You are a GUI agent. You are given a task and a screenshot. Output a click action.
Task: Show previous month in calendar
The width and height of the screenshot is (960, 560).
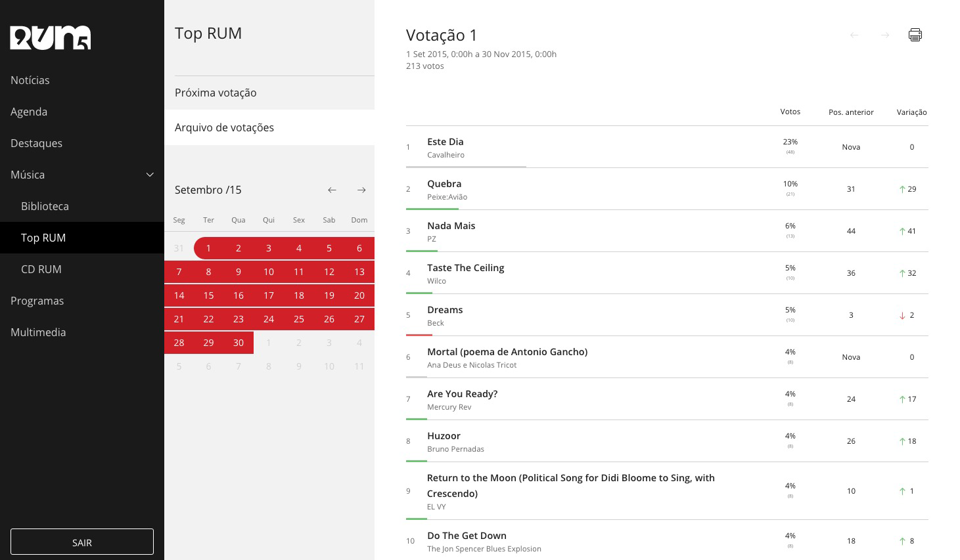pos(332,190)
